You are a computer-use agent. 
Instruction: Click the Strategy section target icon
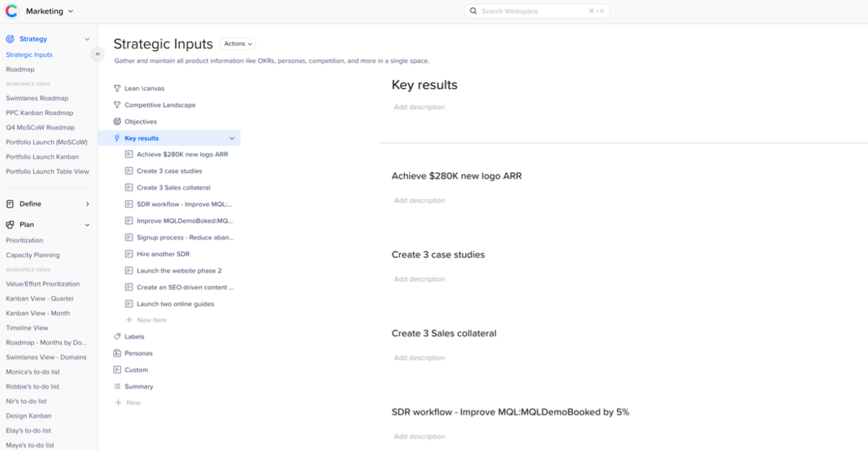(x=10, y=39)
